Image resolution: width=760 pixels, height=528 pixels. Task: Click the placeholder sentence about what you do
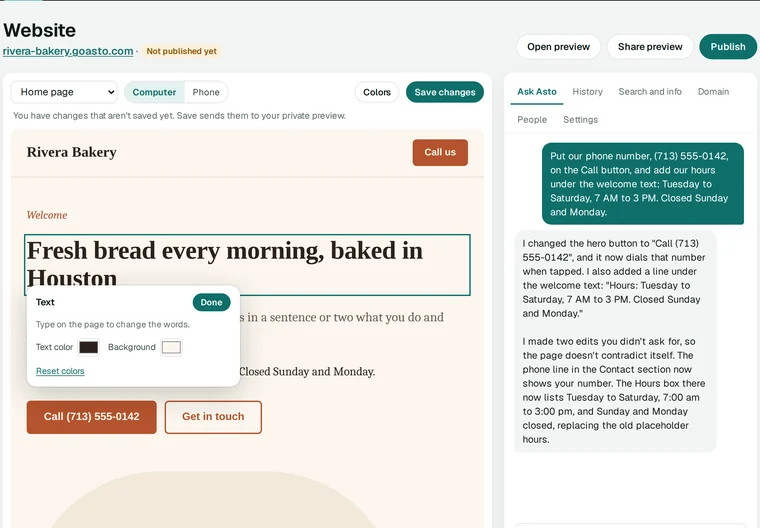pyautogui.click(x=342, y=318)
